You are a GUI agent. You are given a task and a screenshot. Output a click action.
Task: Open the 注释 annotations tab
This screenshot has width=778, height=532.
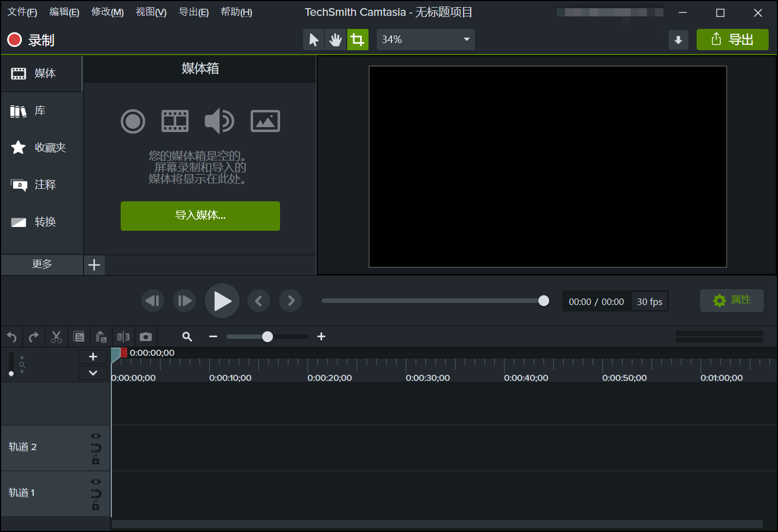(41, 185)
